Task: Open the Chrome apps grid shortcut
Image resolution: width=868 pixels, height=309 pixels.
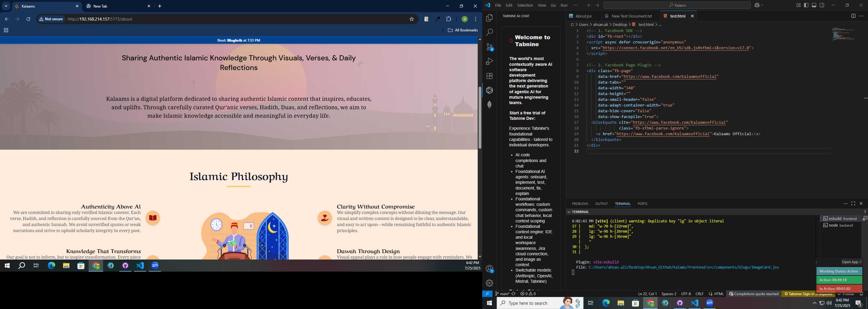Action: [6, 30]
